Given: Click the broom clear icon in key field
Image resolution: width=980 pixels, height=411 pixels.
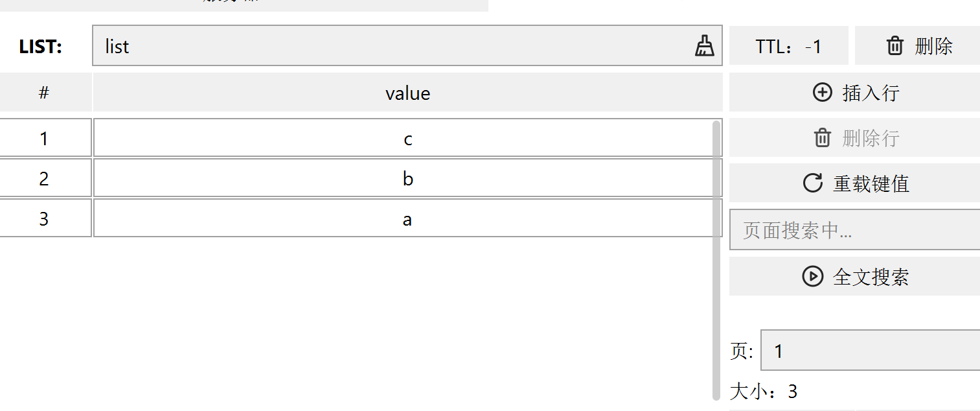Looking at the screenshot, I should [x=704, y=46].
